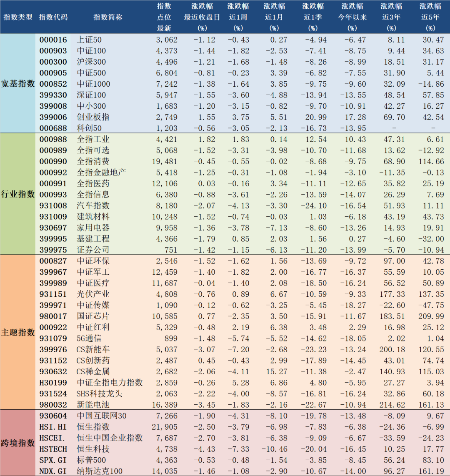Screen dimensions: 450x476
Task: Click the 指数代码 column header
Action: [53, 18]
